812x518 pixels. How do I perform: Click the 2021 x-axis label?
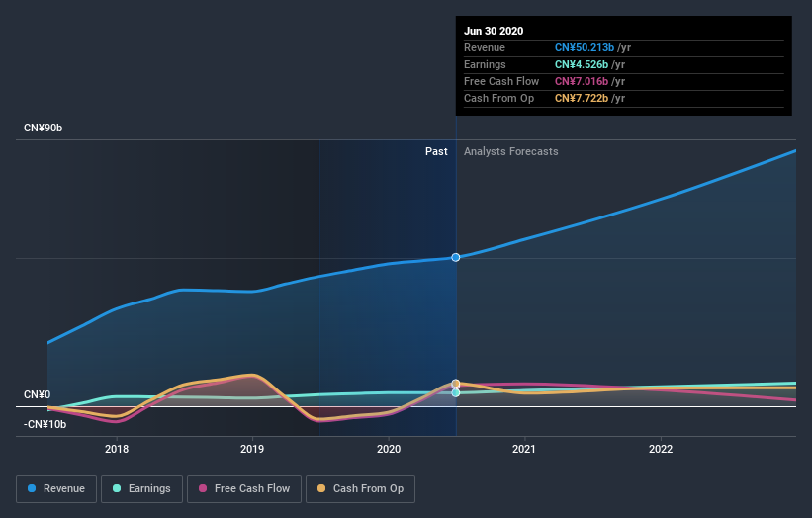(524, 449)
